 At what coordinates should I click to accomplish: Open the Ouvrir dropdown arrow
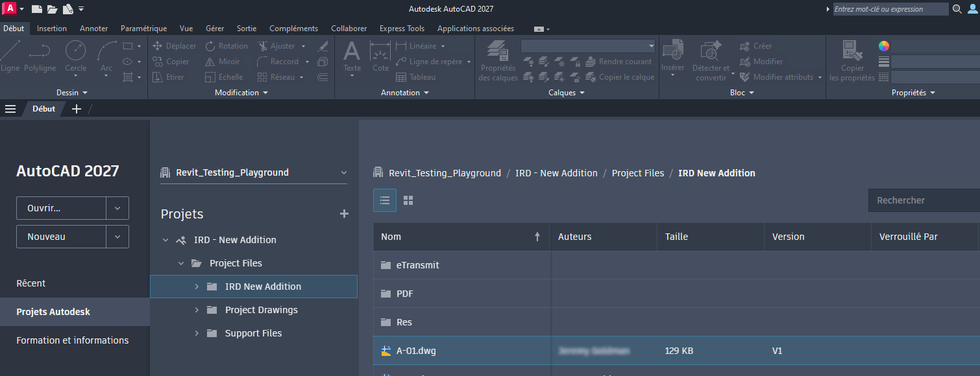pyautogui.click(x=117, y=208)
